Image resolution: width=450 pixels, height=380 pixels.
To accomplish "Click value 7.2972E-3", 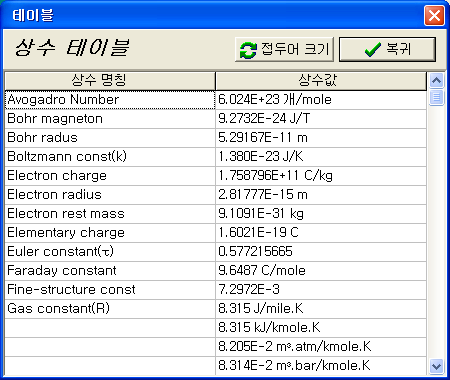I will 321,290.
